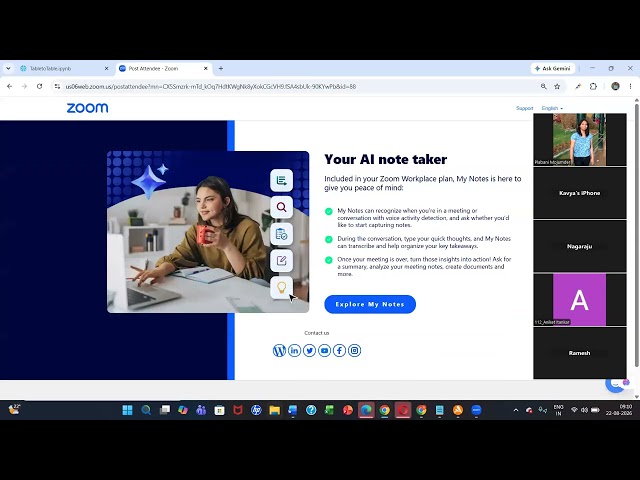
Task: Click the transcript list icon on image
Action: 281,180
